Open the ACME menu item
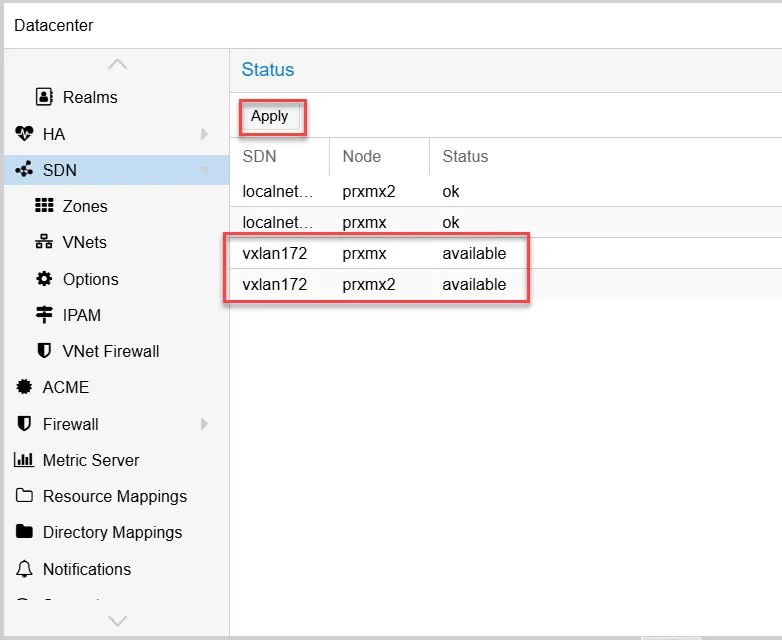The image size is (782, 640). pyautogui.click(x=65, y=387)
